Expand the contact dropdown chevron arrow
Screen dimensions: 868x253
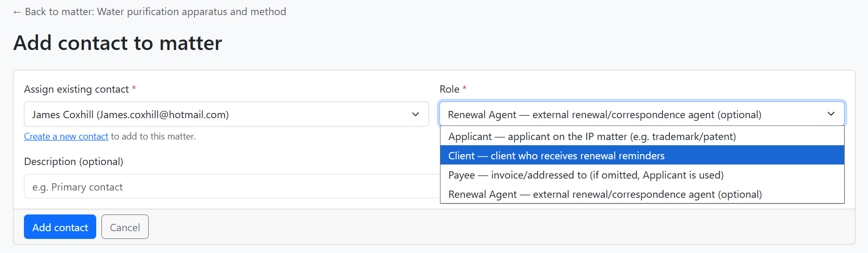[x=415, y=115]
